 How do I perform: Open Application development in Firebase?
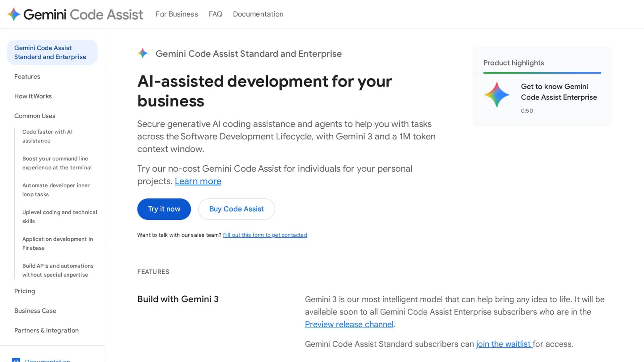click(x=58, y=243)
